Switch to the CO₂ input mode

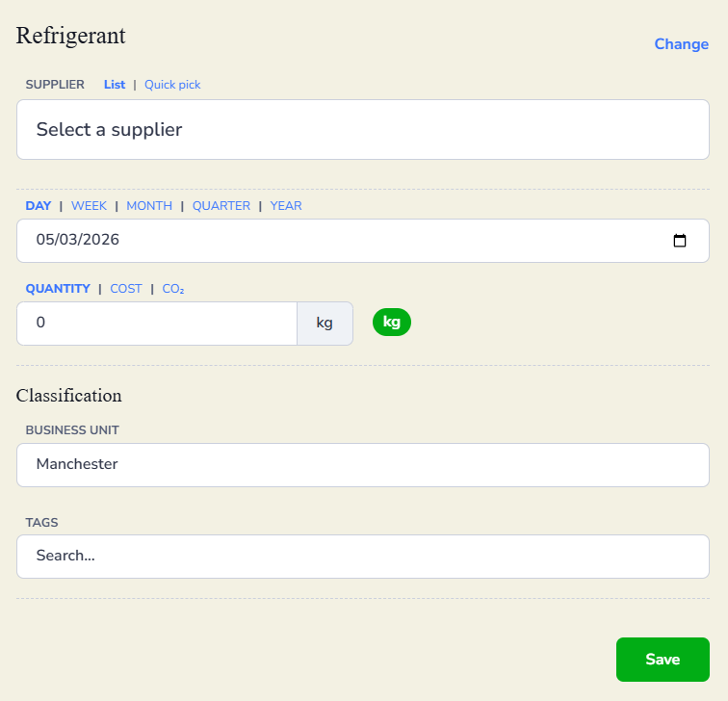[x=173, y=289]
